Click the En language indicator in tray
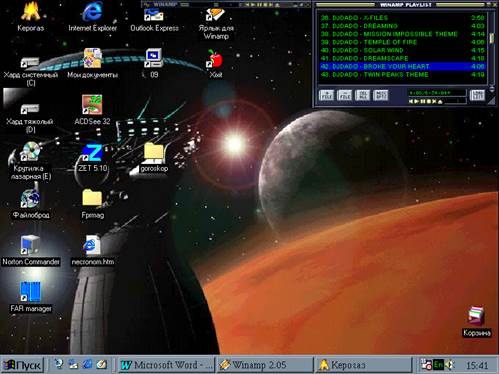This screenshot has width=499, height=374. (x=438, y=365)
